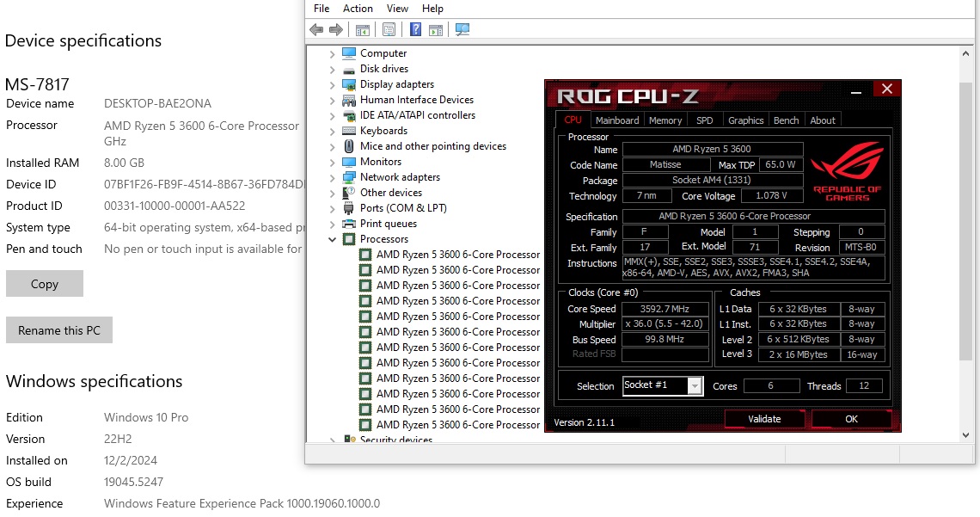Switch to the Memory tab in CPU-Z
Screen dimensions: 980x517
click(x=665, y=120)
